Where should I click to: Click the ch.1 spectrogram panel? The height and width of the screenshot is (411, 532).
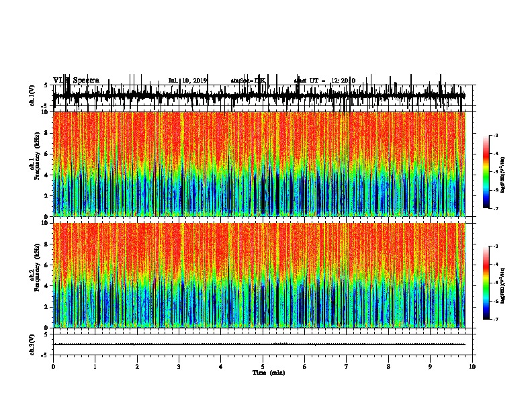tap(259, 164)
